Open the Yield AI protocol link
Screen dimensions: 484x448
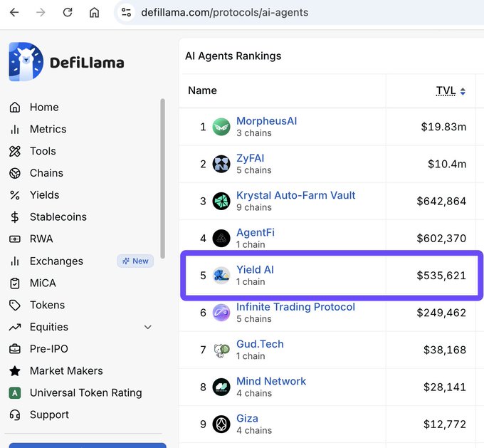tap(255, 269)
